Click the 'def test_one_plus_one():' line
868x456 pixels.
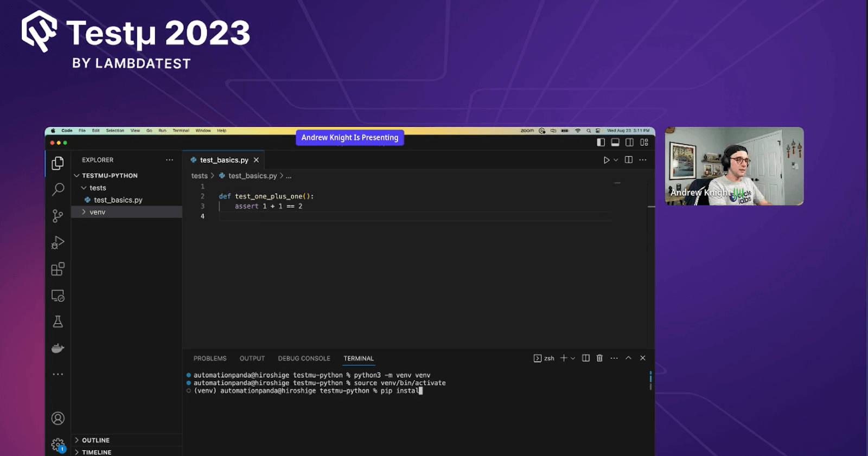tap(266, 196)
